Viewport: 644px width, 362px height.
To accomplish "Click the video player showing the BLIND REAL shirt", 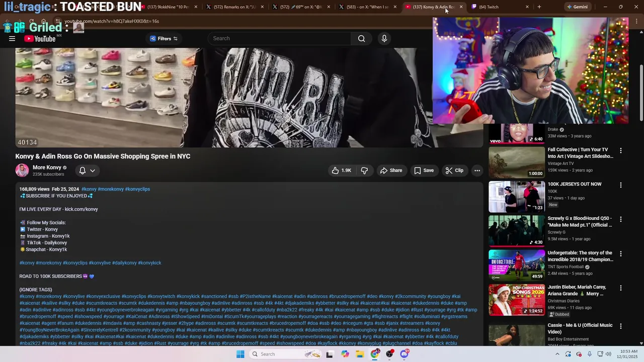I will (249, 98).
